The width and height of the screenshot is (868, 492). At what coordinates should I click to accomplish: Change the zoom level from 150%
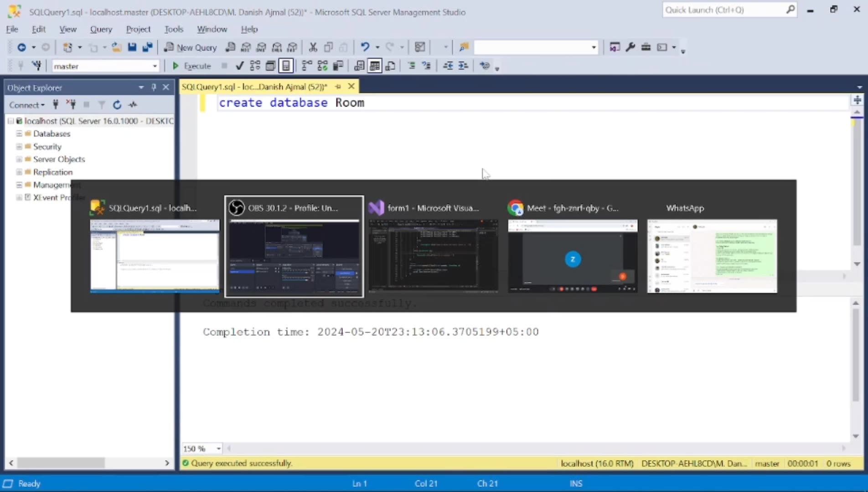(201, 448)
